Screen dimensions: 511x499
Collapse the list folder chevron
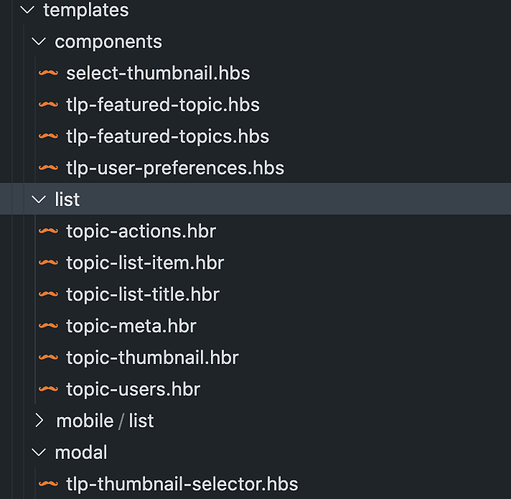pyautogui.click(x=39, y=199)
